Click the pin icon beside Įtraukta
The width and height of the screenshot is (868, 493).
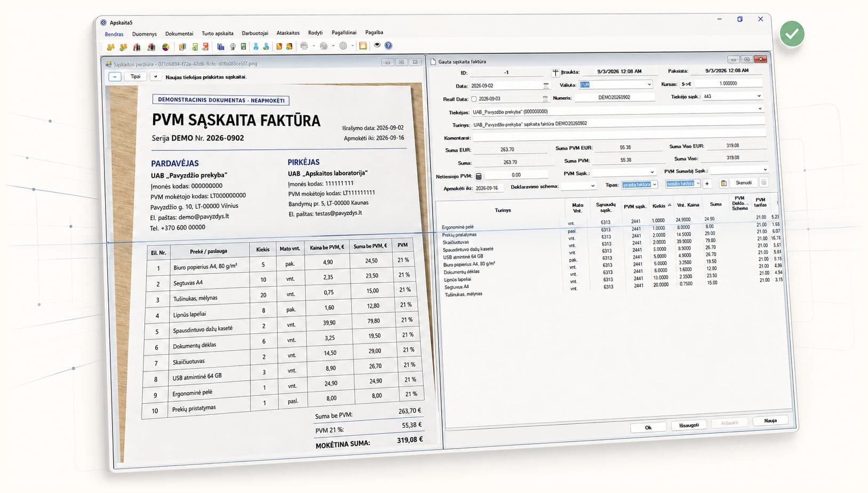(555, 72)
